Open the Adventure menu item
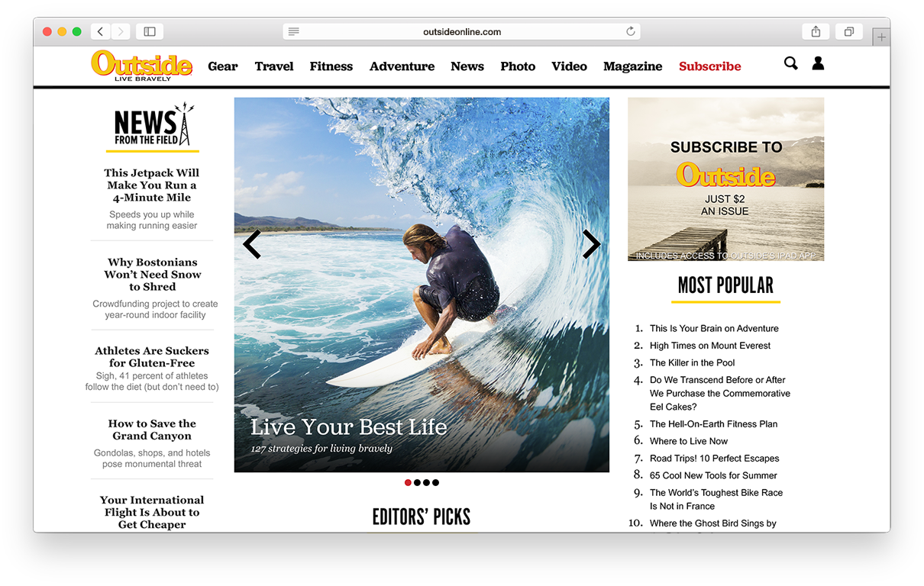Image resolution: width=924 pixels, height=586 pixels. (402, 66)
